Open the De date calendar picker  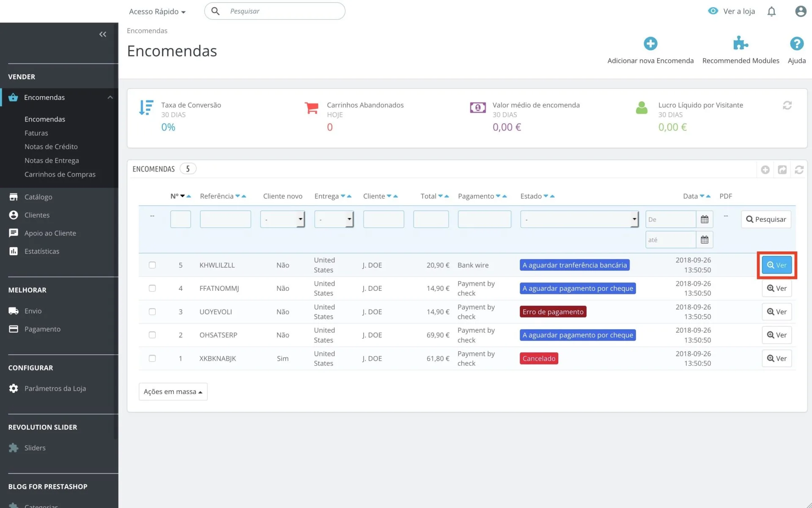coord(704,219)
